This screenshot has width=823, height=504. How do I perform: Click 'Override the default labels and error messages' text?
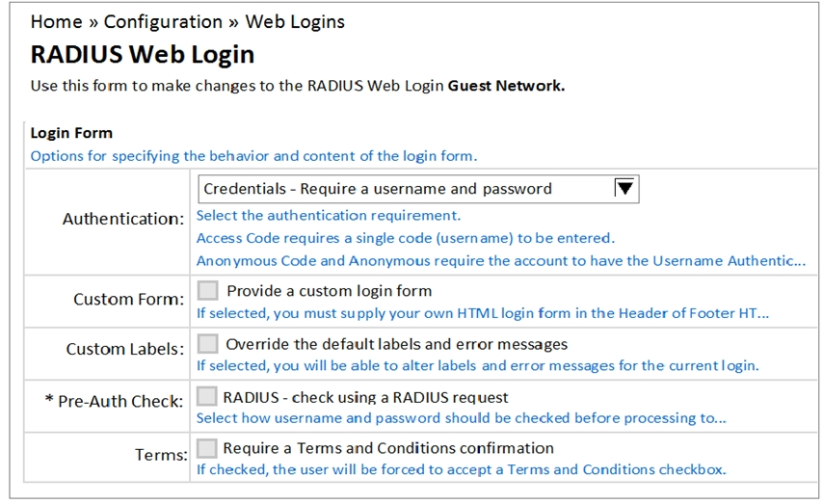point(397,344)
